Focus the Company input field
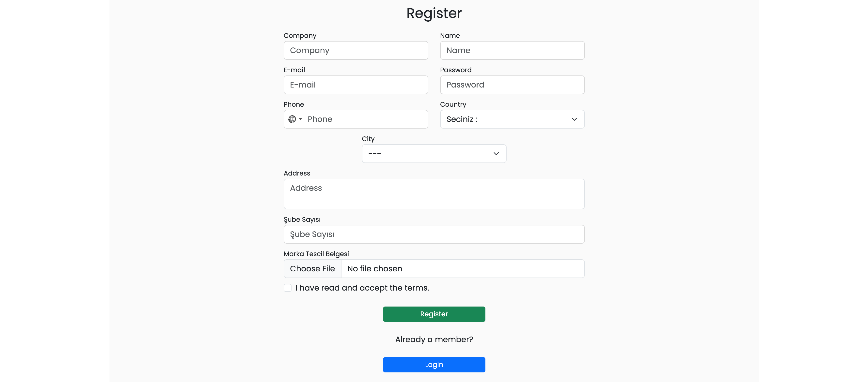Screen dimensions: 868x382 (x=356, y=50)
